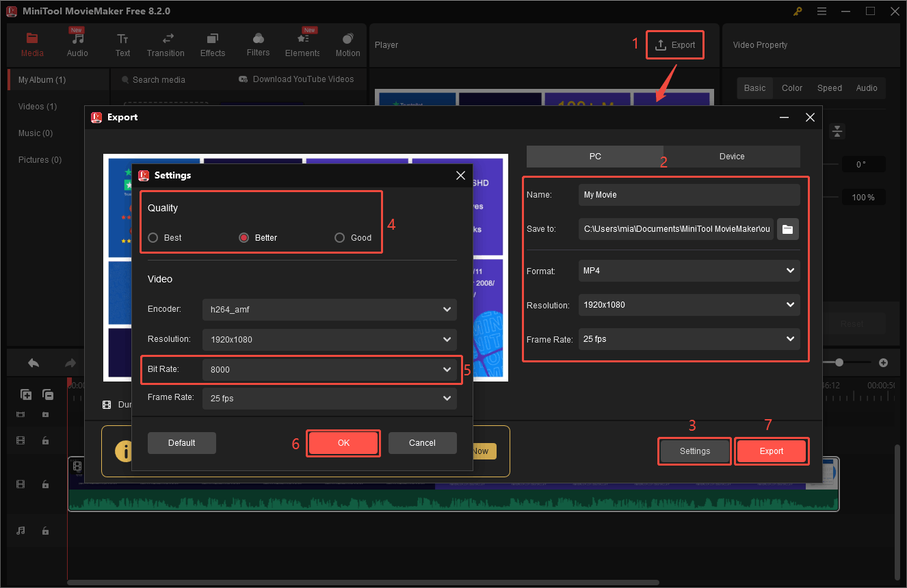The height and width of the screenshot is (588, 907).
Task: Click the 100 % value field
Action: point(863,198)
